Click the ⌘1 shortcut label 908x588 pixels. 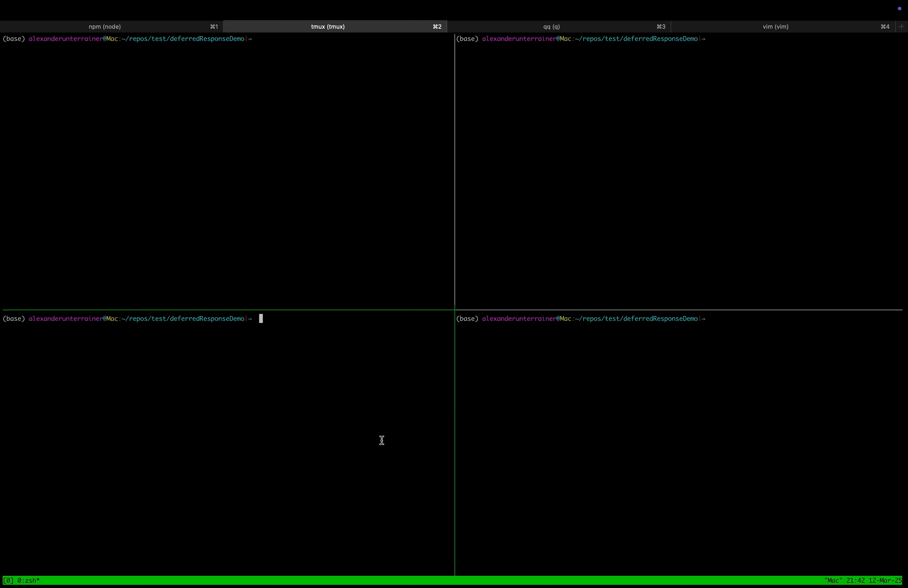click(x=214, y=27)
